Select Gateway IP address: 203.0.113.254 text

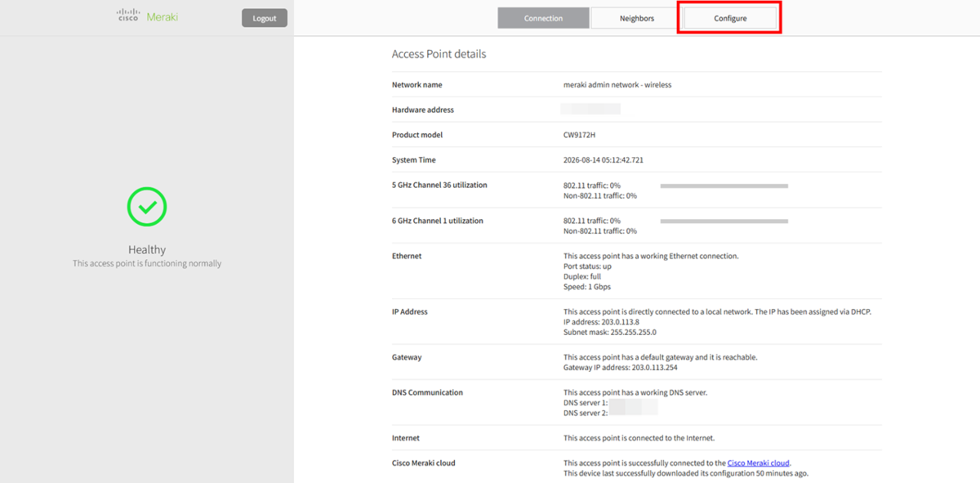[x=621, y=368]
